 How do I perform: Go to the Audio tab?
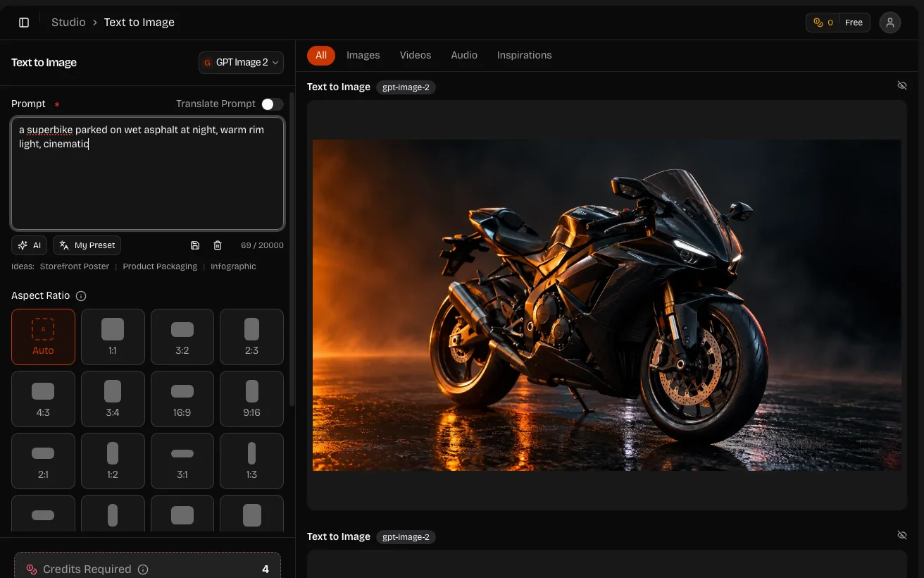coord(464,55)
